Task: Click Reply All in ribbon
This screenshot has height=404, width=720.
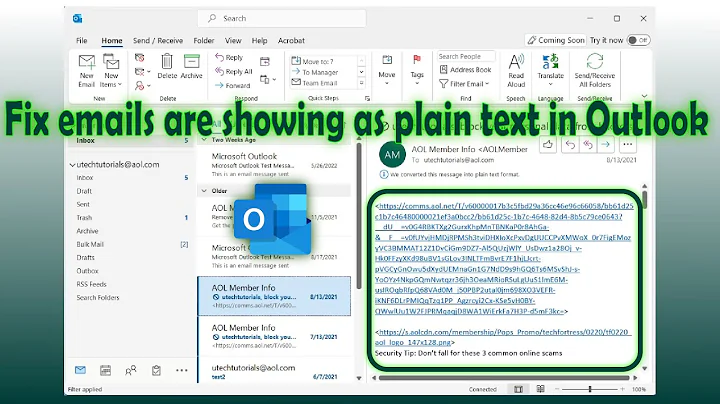Action: (234, 72)
